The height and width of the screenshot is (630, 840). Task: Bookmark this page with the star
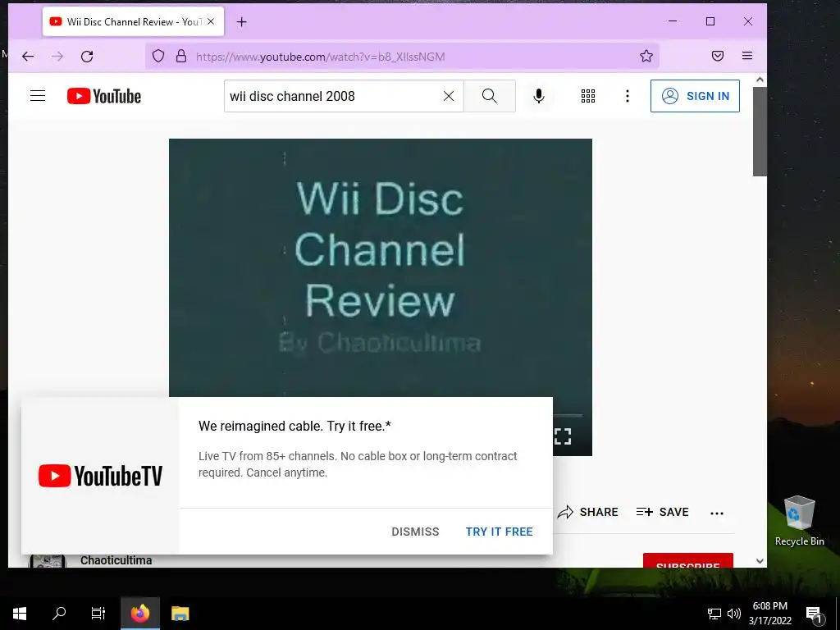646,57
